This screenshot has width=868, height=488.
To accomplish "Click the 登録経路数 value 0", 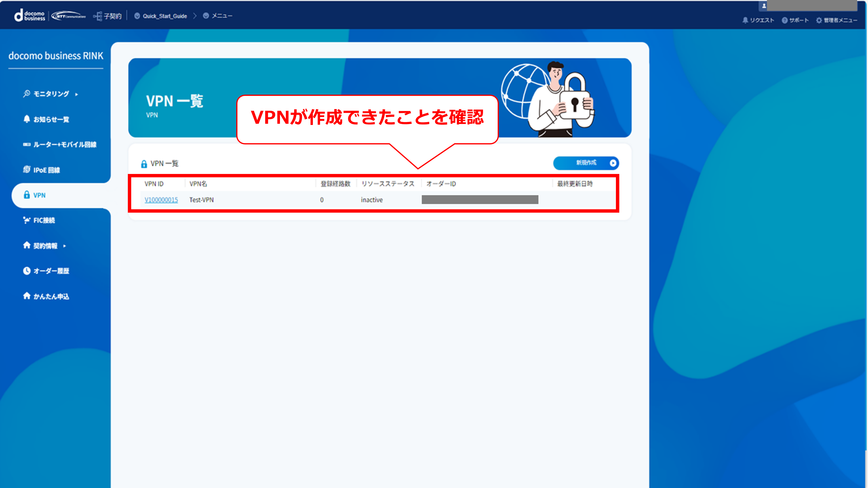I will (322, 200).
